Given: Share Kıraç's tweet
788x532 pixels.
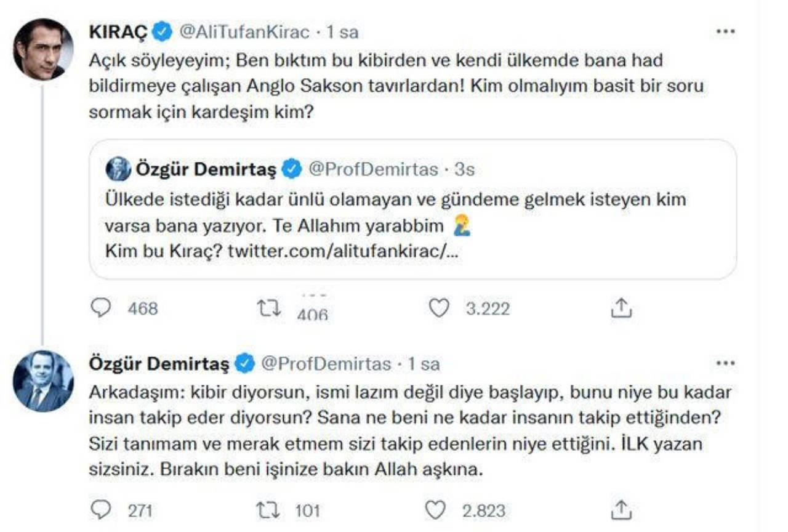Looking at the screenshot, I should [621, 308].
